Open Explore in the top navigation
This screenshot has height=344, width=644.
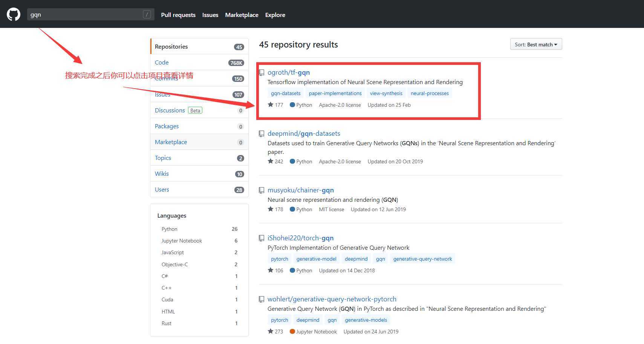275,15
